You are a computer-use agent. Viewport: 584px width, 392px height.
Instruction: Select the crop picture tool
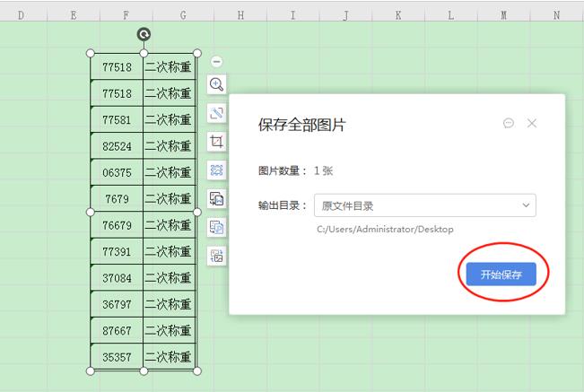point(216,142)
